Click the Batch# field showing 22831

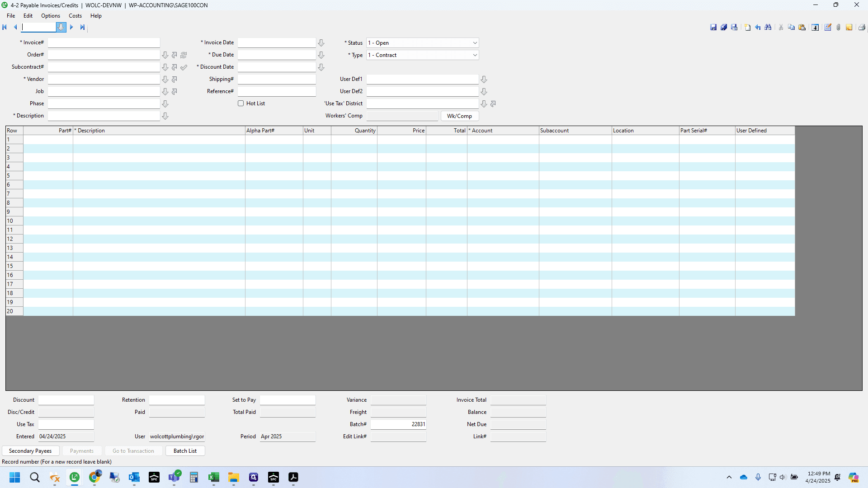(398, 424)
